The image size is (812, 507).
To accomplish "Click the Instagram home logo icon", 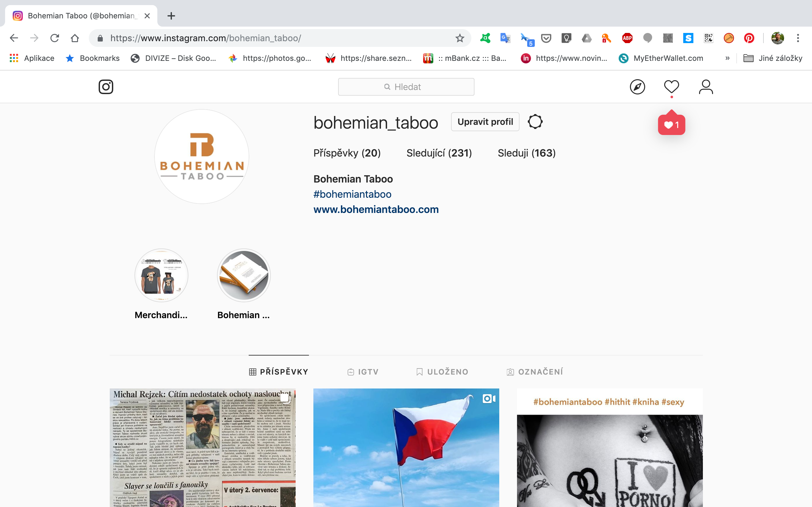I will [106, 87].
